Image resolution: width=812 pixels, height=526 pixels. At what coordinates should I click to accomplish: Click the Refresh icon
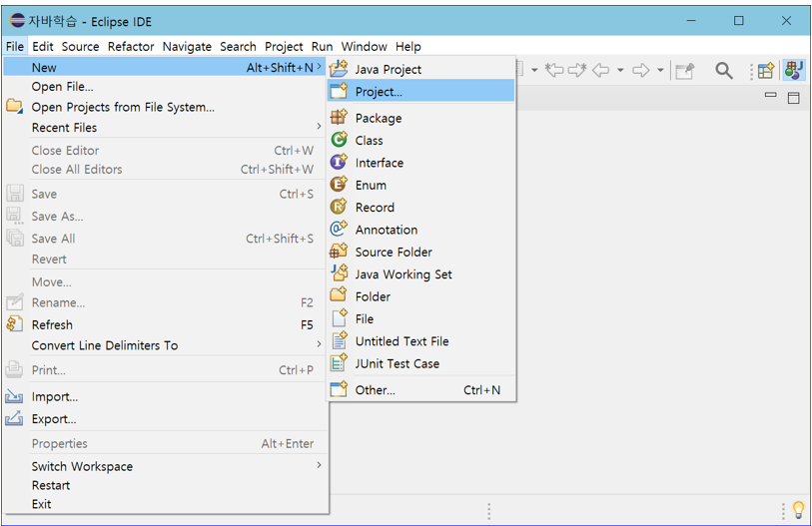pyautogui.click(x=15, y=324)
